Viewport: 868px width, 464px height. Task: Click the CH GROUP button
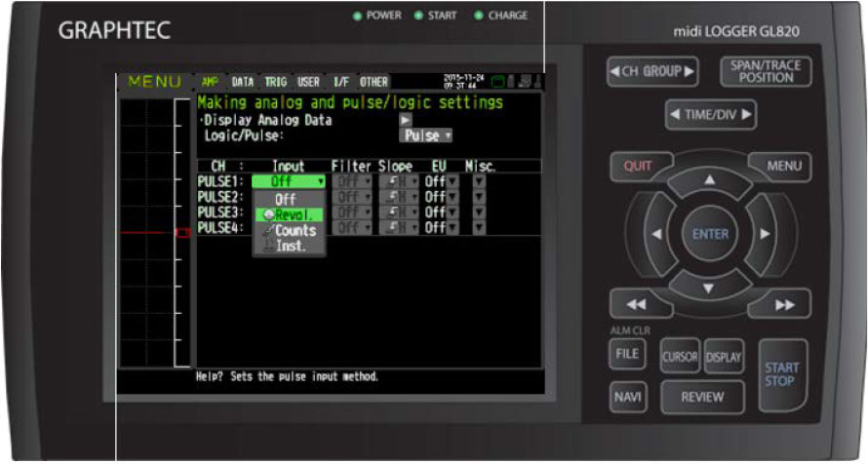click(652, 71)
